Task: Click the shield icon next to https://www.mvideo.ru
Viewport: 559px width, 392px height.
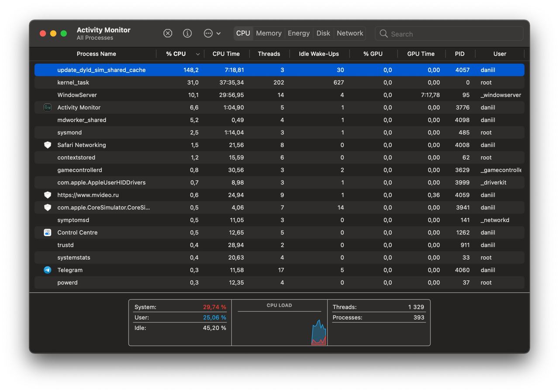Action: click(x=48, y=195)
